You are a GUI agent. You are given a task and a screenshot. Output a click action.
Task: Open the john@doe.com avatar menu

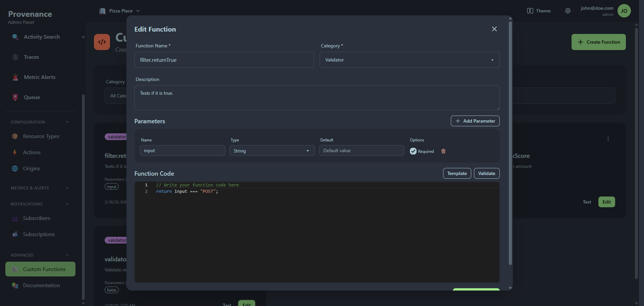pyautogui.click(x=624, y=11)
